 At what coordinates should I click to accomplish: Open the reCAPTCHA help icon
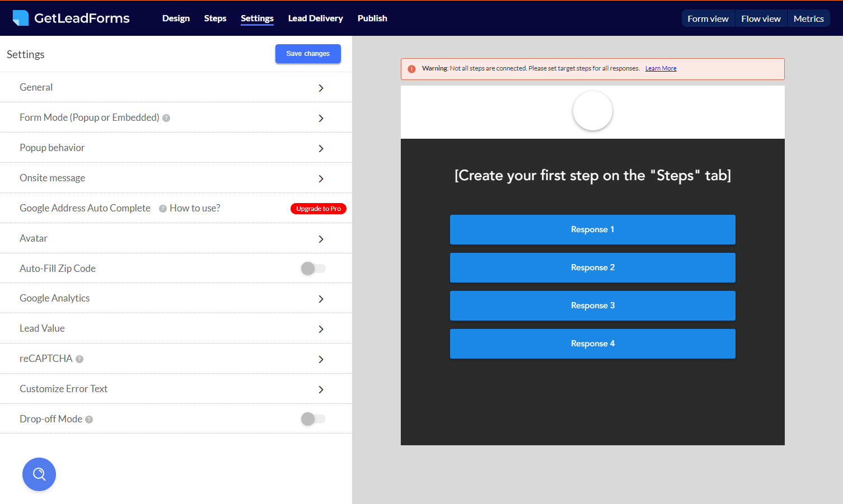click(x=79, y=359)
